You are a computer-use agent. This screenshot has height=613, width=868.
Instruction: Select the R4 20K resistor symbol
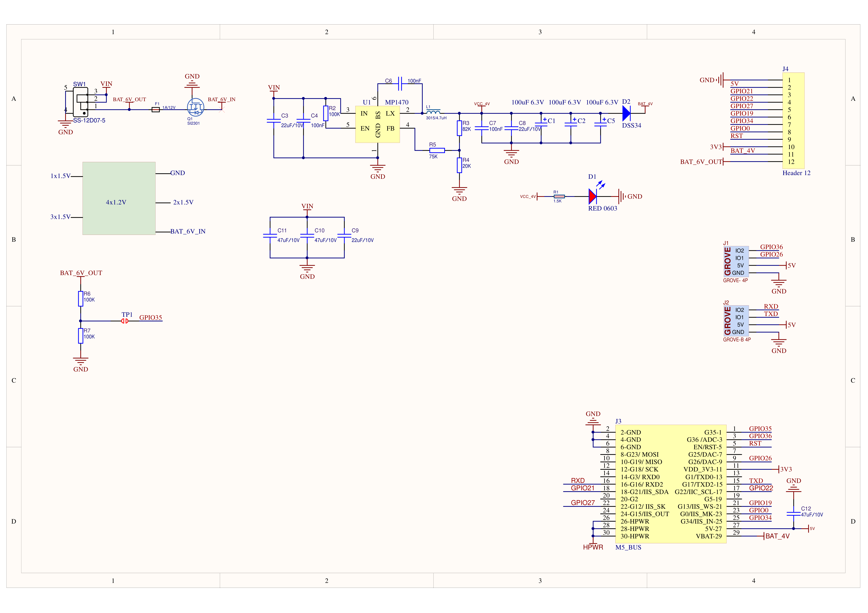coord(459,165)
